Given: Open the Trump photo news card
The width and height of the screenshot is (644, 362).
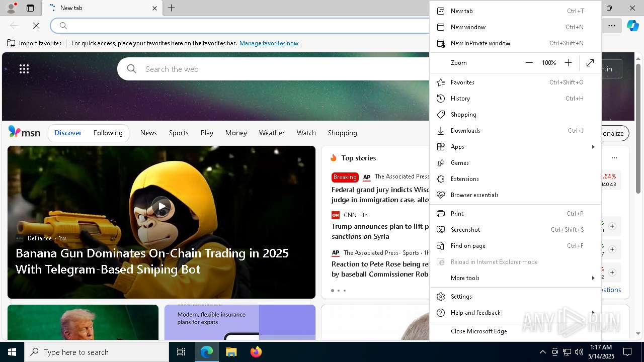Looking at the screenshot, I should pos(83,322).
